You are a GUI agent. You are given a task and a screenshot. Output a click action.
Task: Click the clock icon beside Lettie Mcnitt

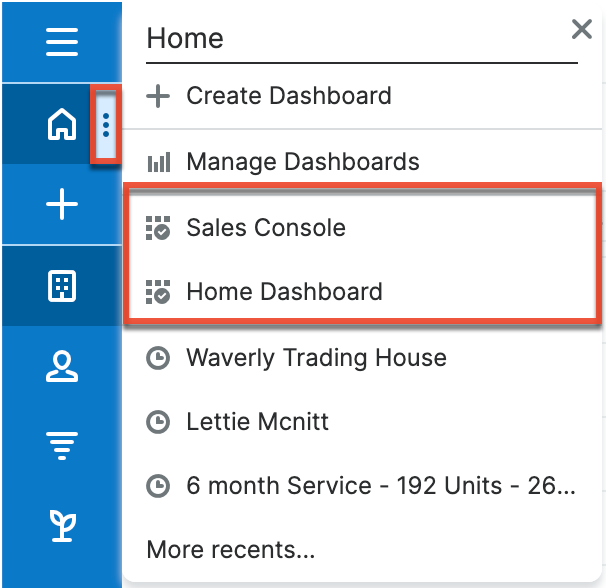coord(158,422)
